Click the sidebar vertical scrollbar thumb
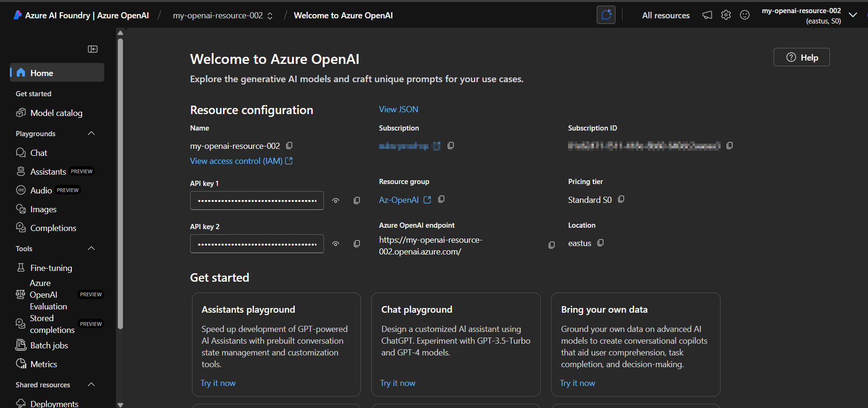868x408 pixels. 120,183
